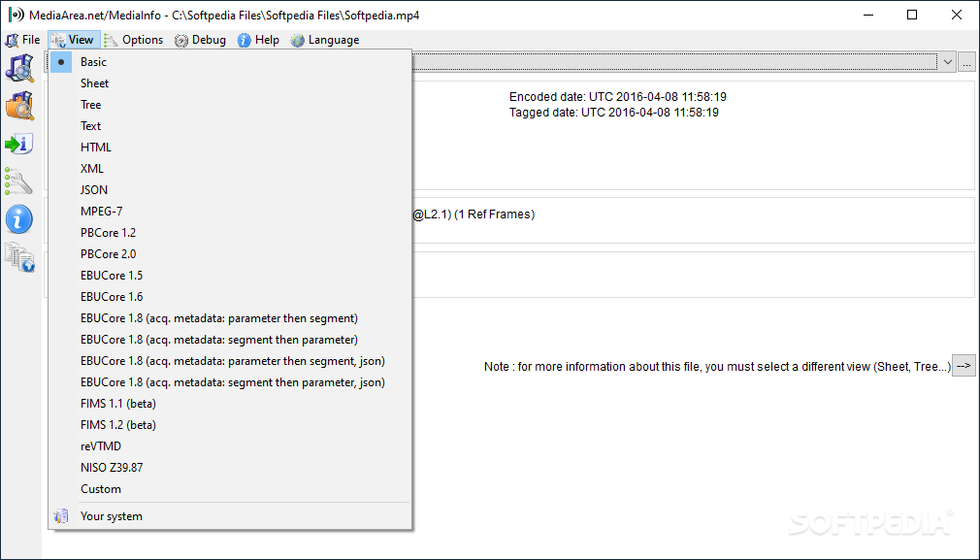The image size is (980, 560).
Task: Click the arrow button beside the note
Action: click(x=964, y=366)
